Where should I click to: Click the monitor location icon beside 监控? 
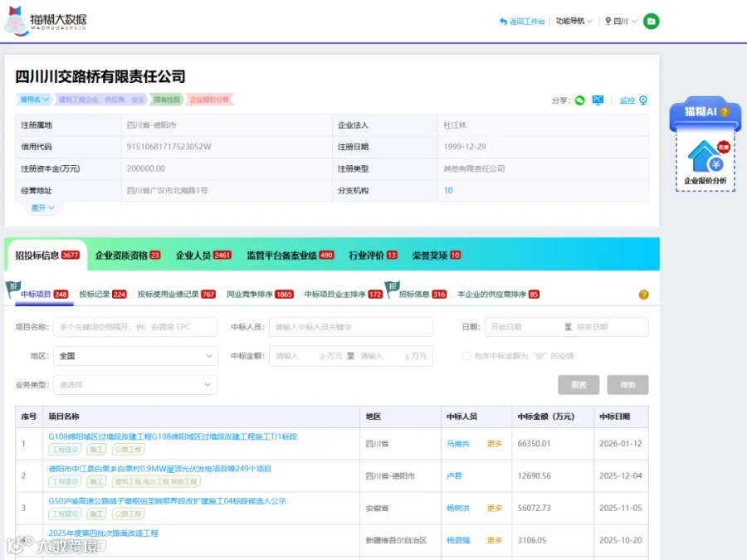(x=643, y=100)
